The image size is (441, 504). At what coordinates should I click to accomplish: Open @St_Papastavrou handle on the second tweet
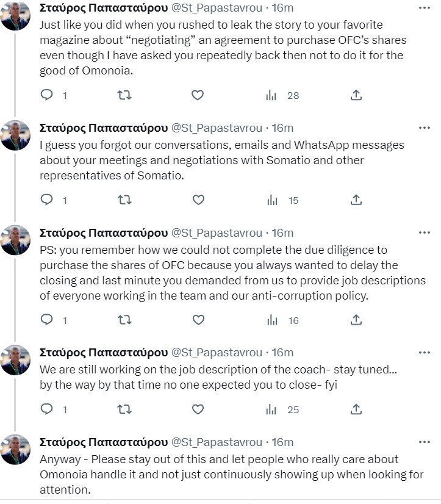point(217,128)
